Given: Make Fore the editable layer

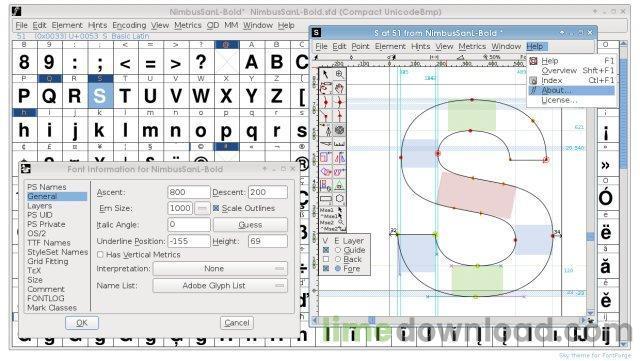Looking at the screenshot, I should pyautogui.click(x=338, y=268).
